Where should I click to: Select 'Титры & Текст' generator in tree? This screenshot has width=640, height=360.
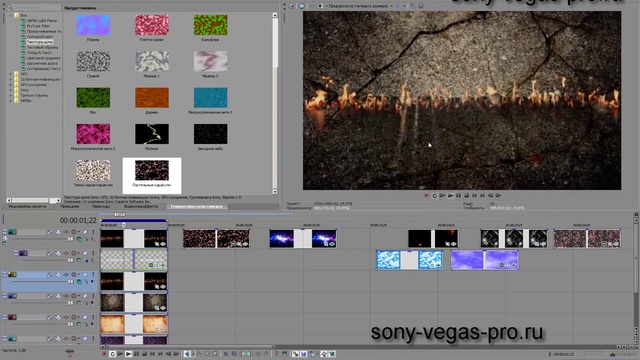pos(39,53)
